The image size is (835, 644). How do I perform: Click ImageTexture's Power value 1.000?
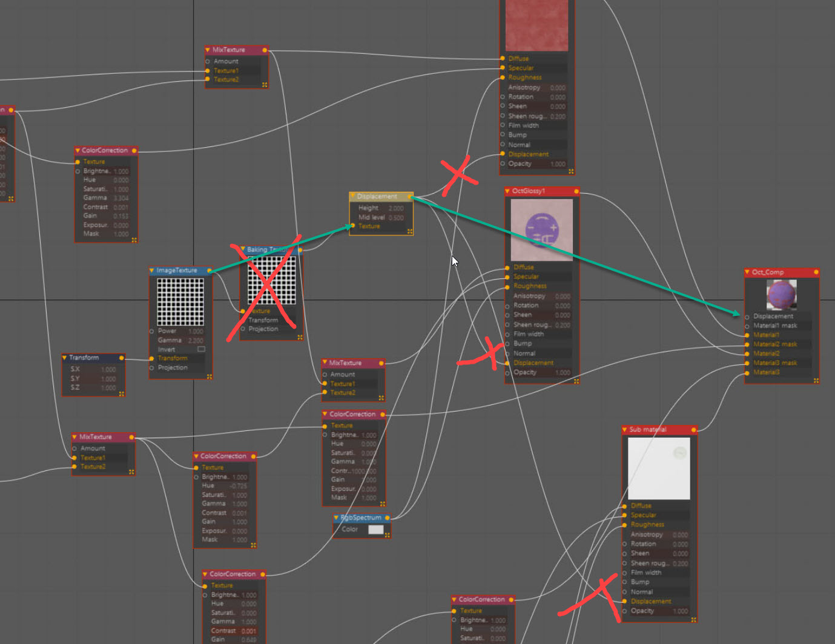point(196,332)
